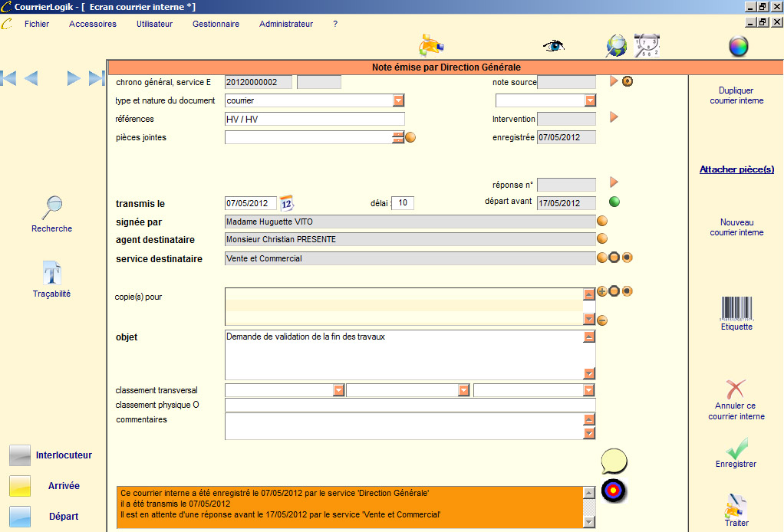Click the orange circle next to signée par
This screenshot has width=784, height=532.
(602, 222)
